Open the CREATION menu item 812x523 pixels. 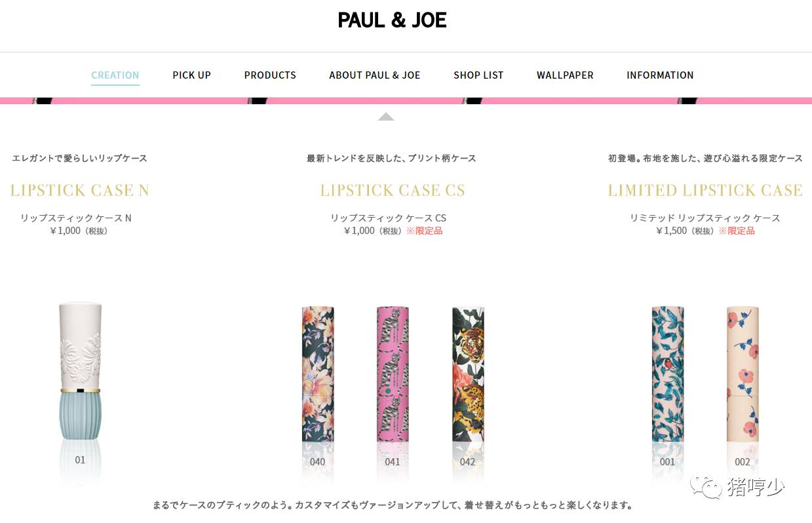115,75
